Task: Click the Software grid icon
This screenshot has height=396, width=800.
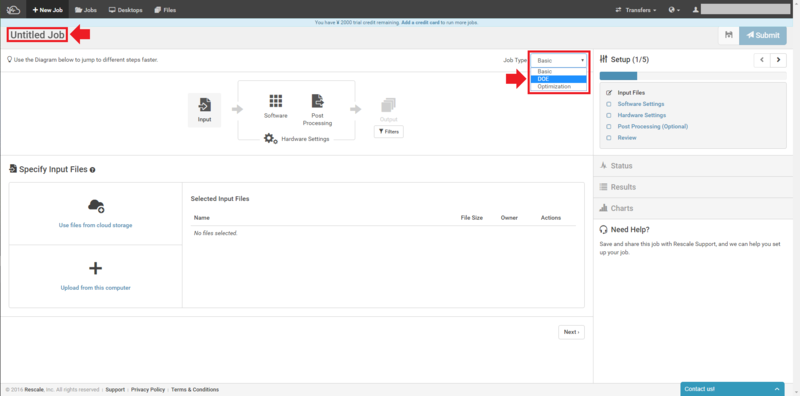Action: (276, 101)
